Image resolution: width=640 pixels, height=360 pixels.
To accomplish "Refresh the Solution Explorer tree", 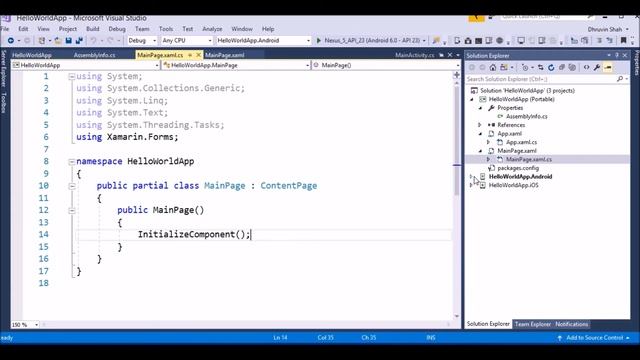I will (551, 67).
